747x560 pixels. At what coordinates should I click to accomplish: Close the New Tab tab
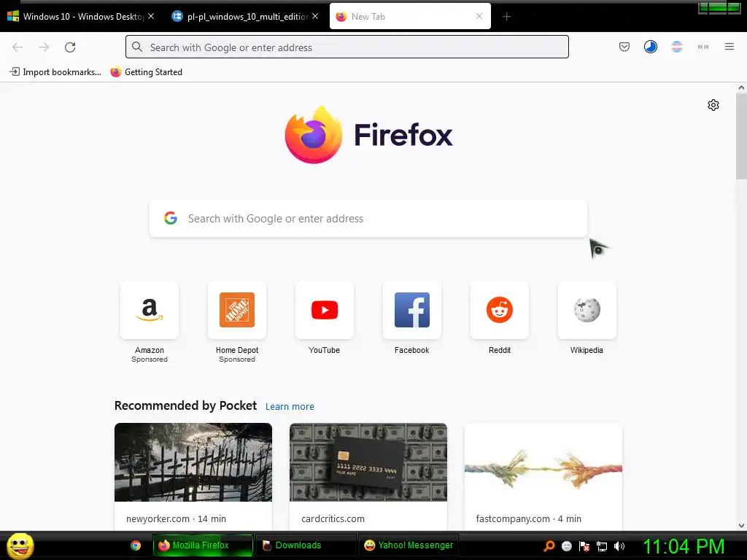click(479, 16)
